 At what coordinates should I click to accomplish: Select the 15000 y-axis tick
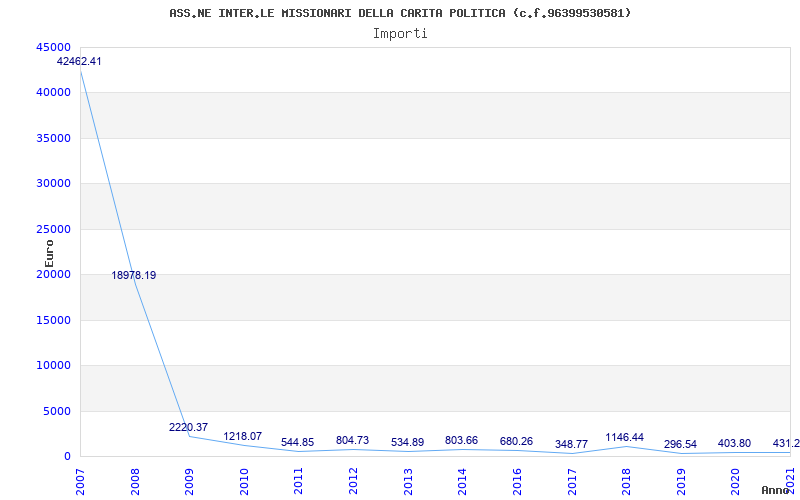[x=53, y=320]
